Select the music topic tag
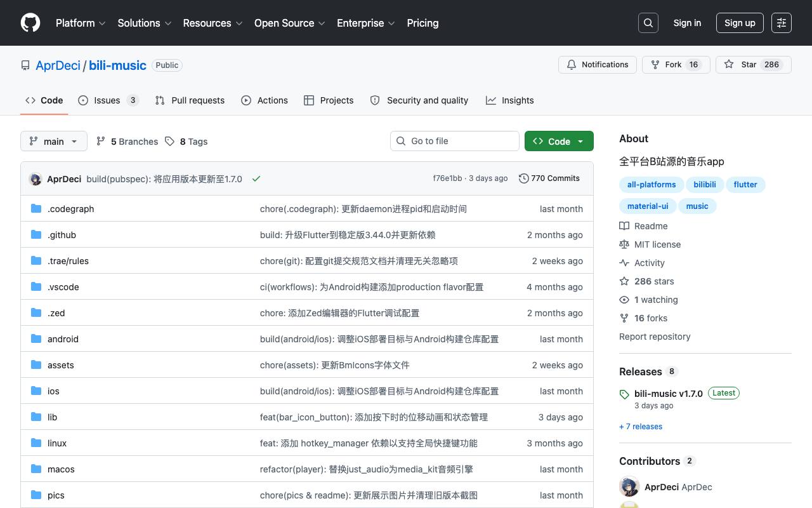The image size is (812, 508). (x=697, y=206)
